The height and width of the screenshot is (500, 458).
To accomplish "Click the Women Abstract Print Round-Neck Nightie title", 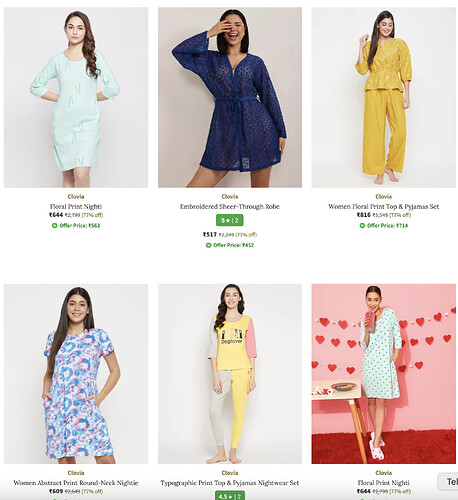I will (x=76, y=483).
